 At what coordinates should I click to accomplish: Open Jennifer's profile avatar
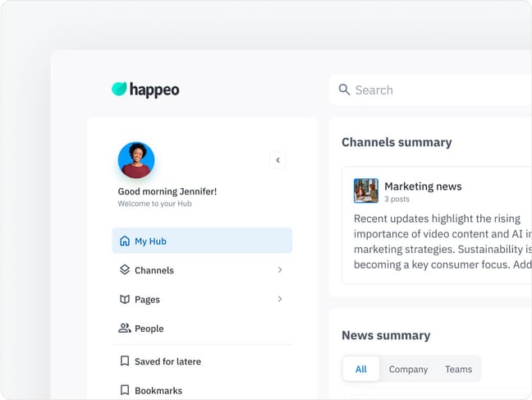pyautogui.click(x=136, y=160)
